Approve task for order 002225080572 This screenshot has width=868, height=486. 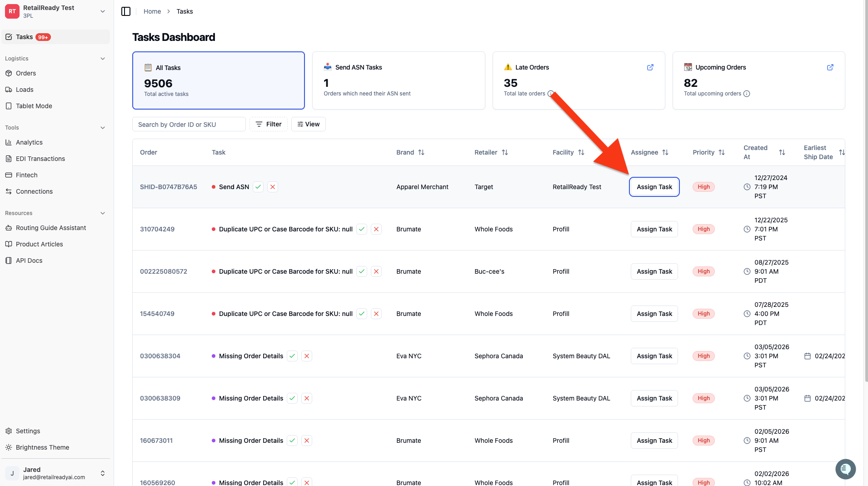(x=362, y=271)
